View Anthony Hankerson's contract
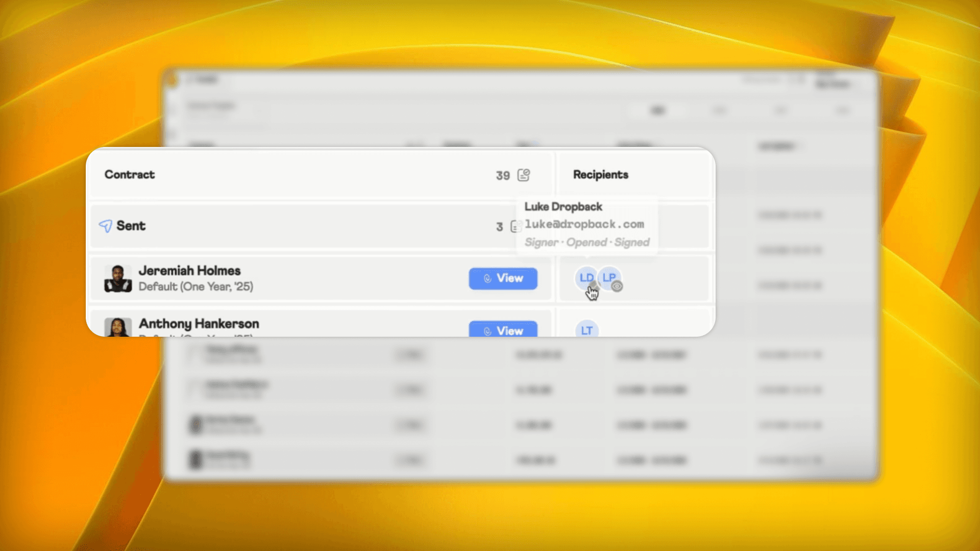The width and height of the screenshot is (980, 551). click(x=503, y=330)
